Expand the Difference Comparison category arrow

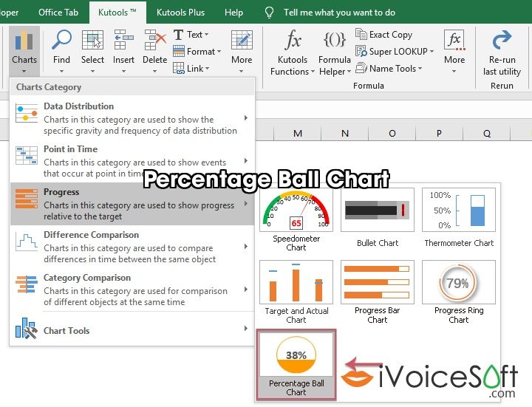click(x=246, y=247)
